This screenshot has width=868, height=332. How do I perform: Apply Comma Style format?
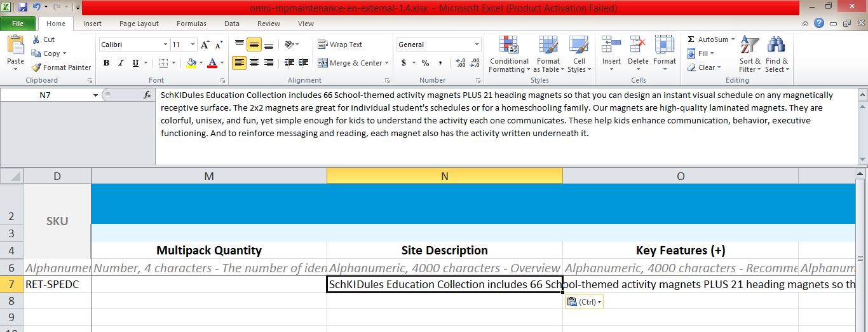[440, 63]
